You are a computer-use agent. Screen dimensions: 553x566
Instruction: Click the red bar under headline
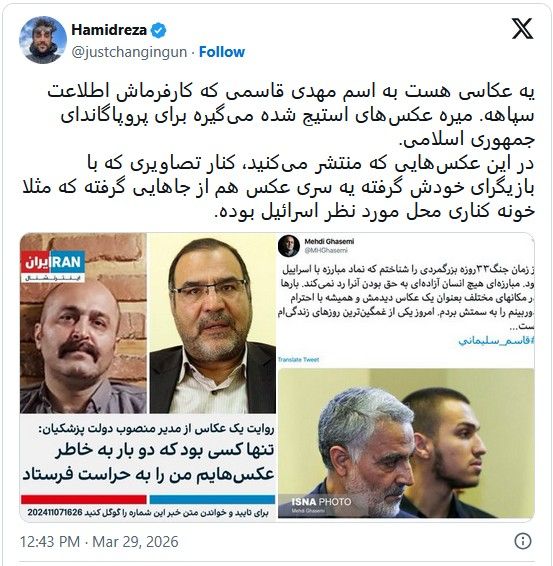coord(84,500)
